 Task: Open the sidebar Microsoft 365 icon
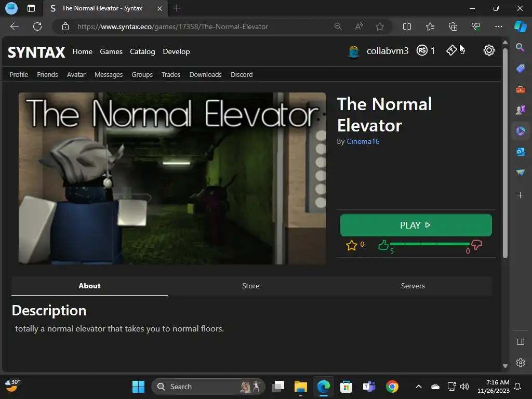(x=520, y=130)
